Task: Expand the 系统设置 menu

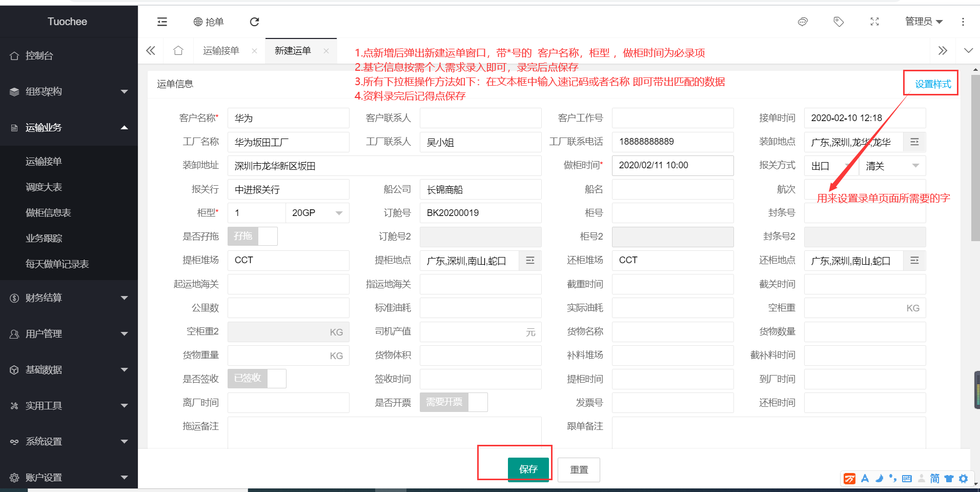Action: click(x=69, y=441)
